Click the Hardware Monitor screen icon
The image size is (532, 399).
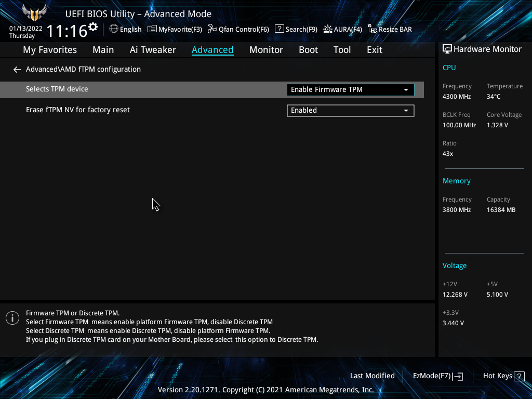coord(447,49)
